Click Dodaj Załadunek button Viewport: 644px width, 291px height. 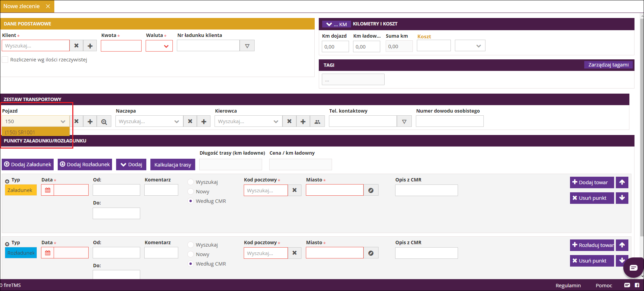coord(28,164)
